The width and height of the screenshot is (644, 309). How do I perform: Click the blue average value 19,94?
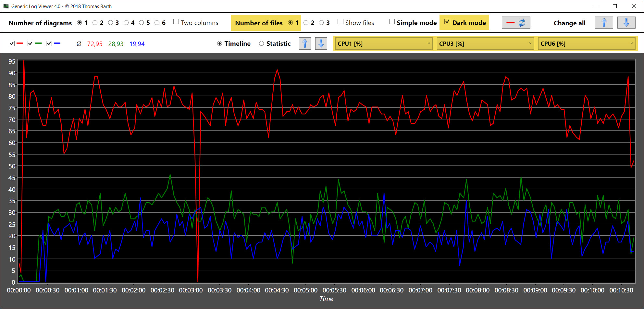click(137, 44)
